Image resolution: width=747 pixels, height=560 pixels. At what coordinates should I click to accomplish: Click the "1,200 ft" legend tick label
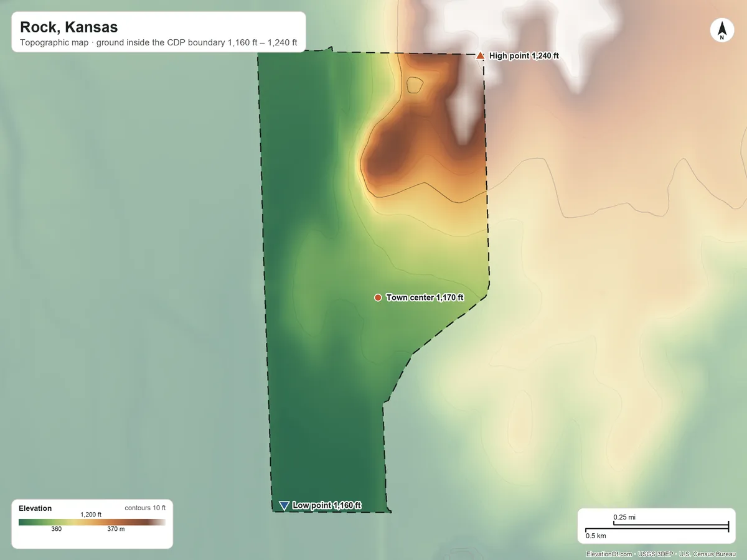pyautogui.click(x=91, y=515)
